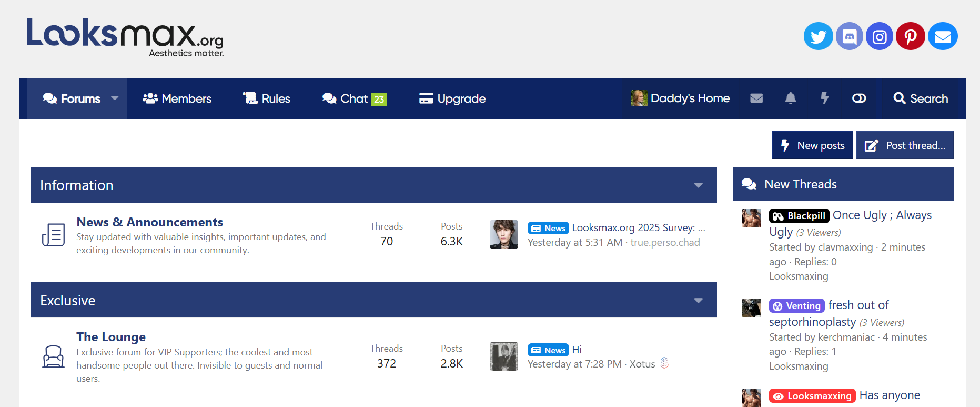Image resolution: width=980 pixels, height=407 pixels.
Task: Click the New Threads widget title
Action: point(801,184)
